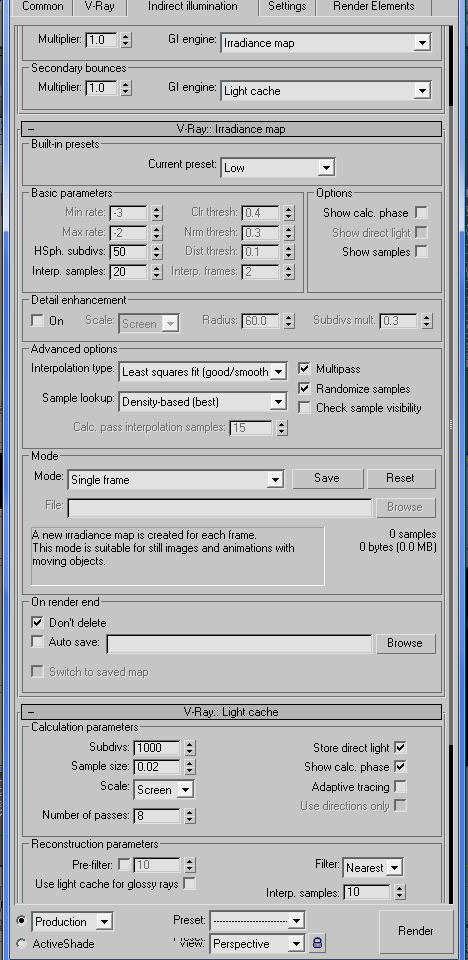The height and width of the screenshot is (960, 468).
Task: Collapse the V-Ray:: Irradiance map rollout
Action: click(x=232, y=129)
